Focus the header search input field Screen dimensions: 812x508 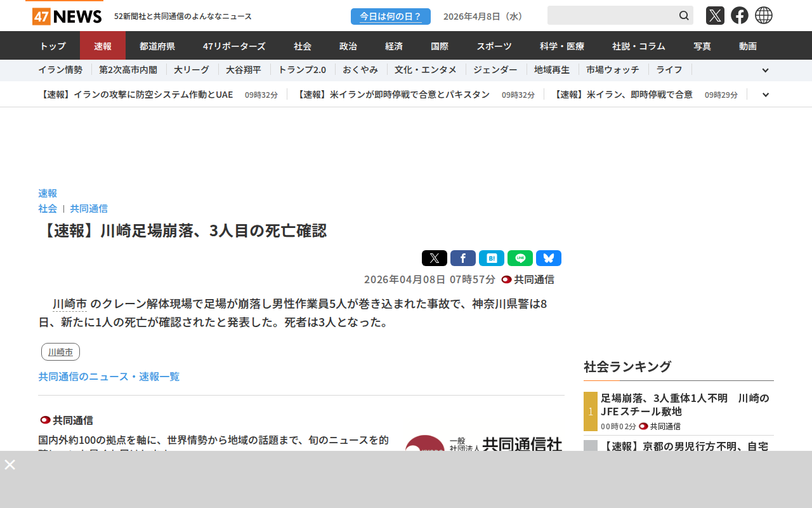(612, 15)
